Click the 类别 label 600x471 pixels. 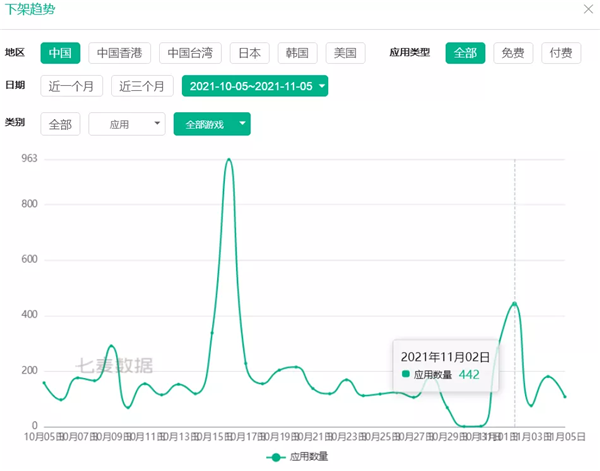(x=15, y=122)
